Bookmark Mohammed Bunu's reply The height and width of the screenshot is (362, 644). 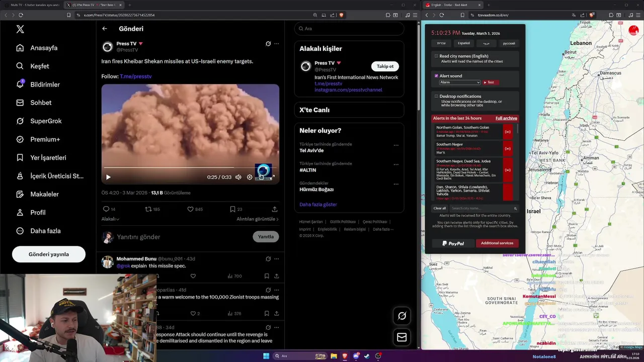[x=267, y=276]
